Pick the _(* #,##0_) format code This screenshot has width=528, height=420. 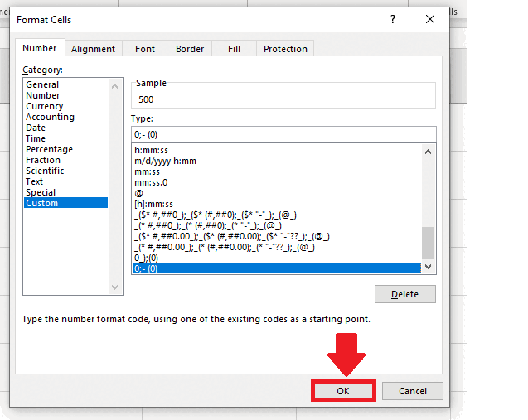click(x=277, y=225)
